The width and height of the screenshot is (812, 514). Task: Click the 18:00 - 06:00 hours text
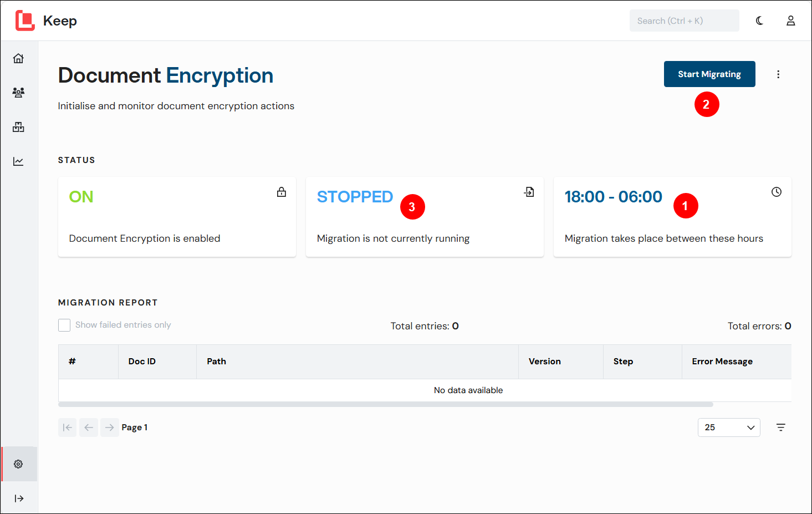click(x=614, y=197)
